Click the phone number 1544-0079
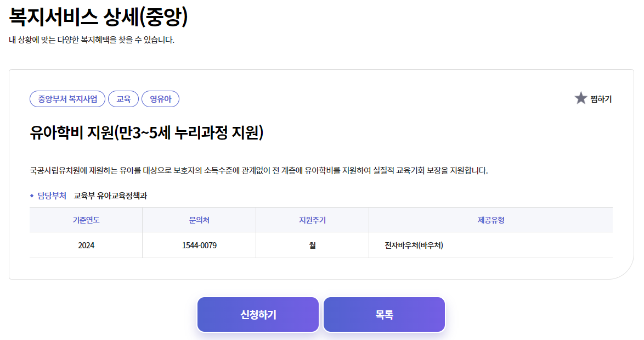The width and height of the screenshot is (644, 340). point(199,244)
